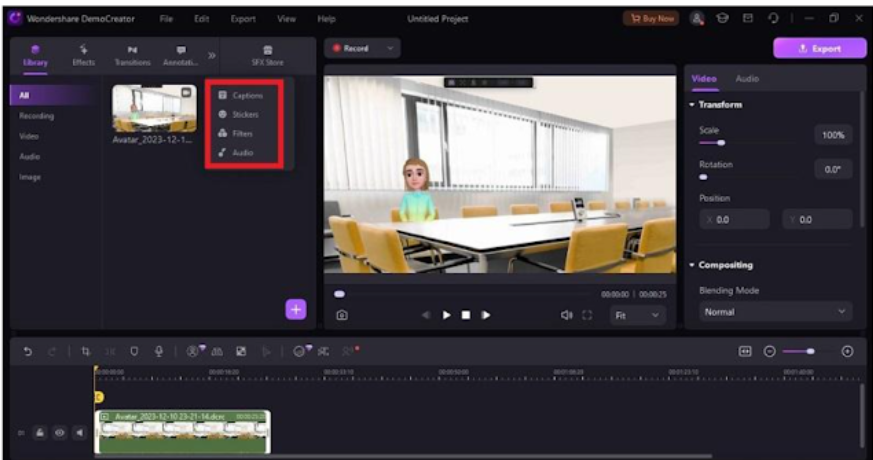This screenshot has height=460, width=873.
Task: Take a snapshot with the camera icon
Action: [x=342, y=315]
